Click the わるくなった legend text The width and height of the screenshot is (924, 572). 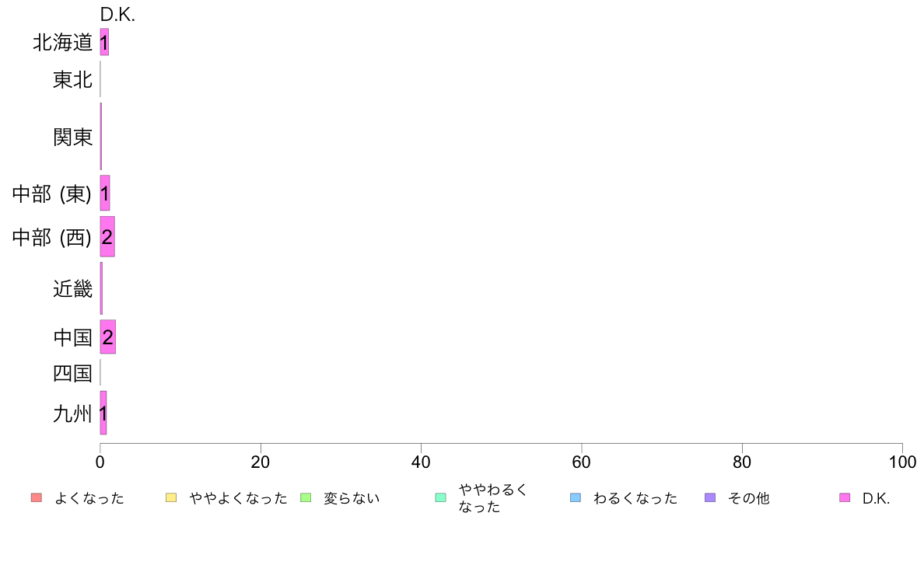(635, 498)
